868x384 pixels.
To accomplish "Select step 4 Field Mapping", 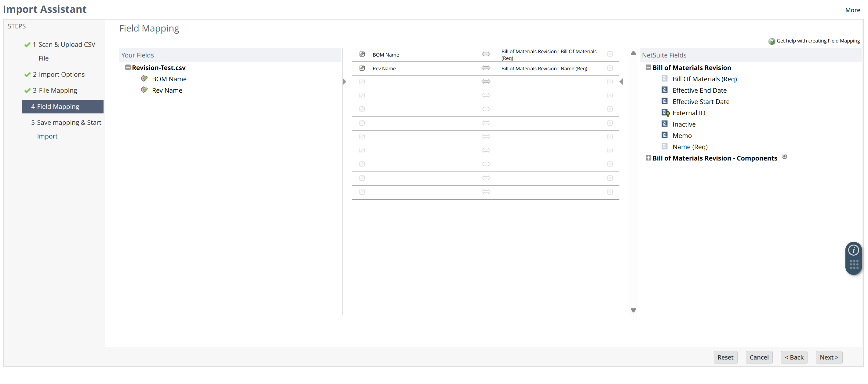I will tap(63, 107).
